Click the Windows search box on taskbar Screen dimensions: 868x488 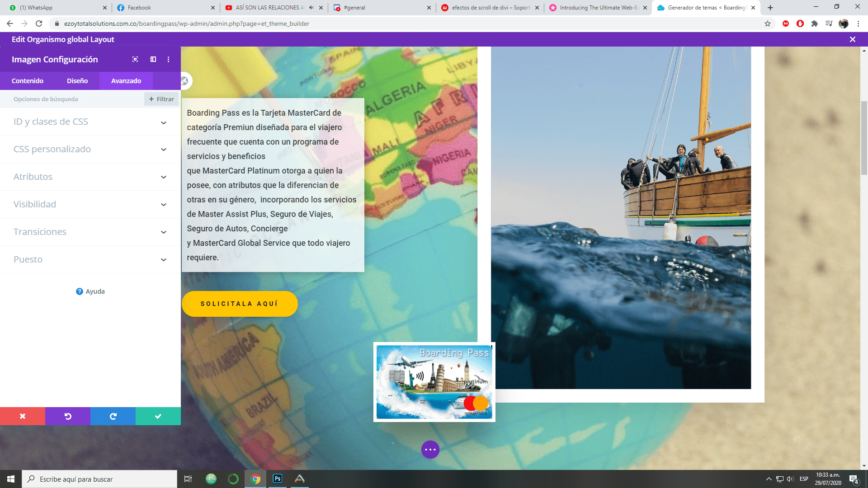tap(99, 479)
